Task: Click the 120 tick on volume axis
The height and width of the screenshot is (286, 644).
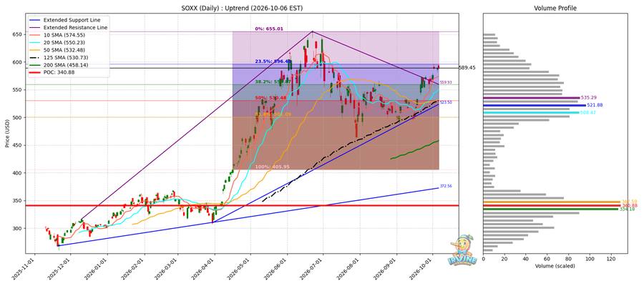Action: 612,259
